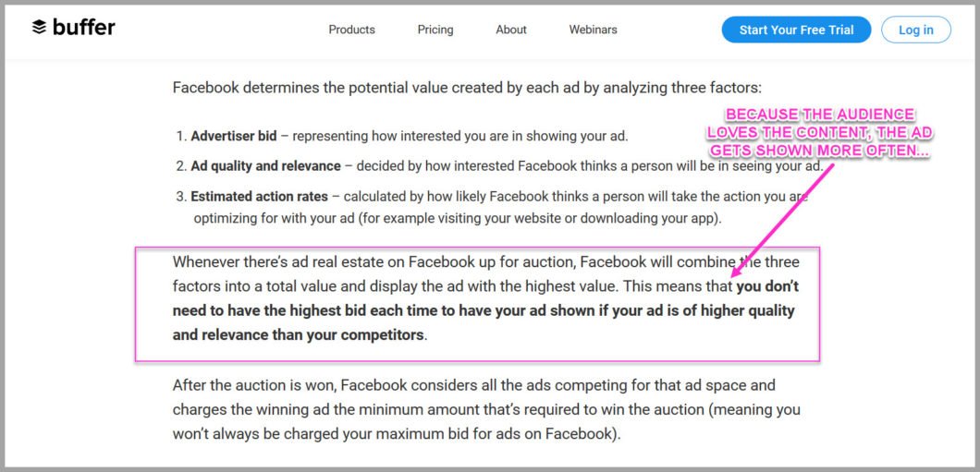This screenshot has width=980, height=472.
Task: Select the 'Ad quality and relevance' bold text
Action: (x=265, y=166)
